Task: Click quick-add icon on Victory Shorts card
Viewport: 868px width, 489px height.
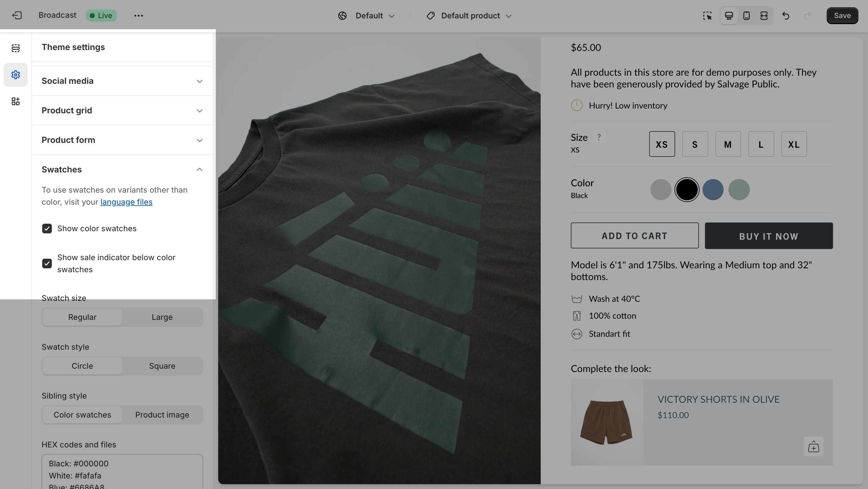Action: pyautogui.click(x=813, y=447)
